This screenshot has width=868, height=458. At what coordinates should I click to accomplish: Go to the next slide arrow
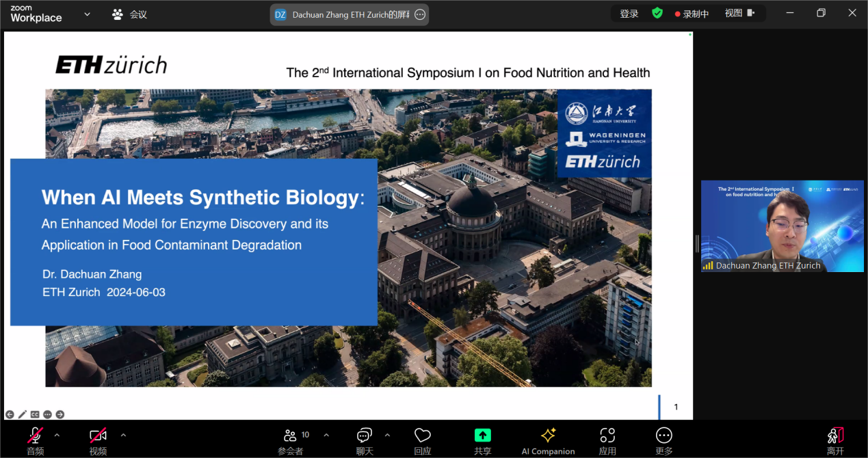[x=60, y=414]
